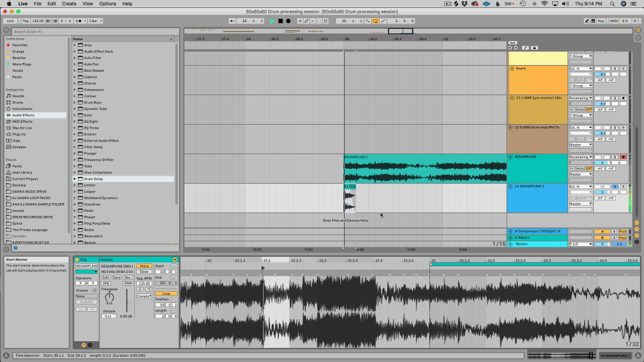Viewport: 644px width, 362px height.
Task: Open Snare track input type dropdown Ext. In
Action: (x=580, y=68)
